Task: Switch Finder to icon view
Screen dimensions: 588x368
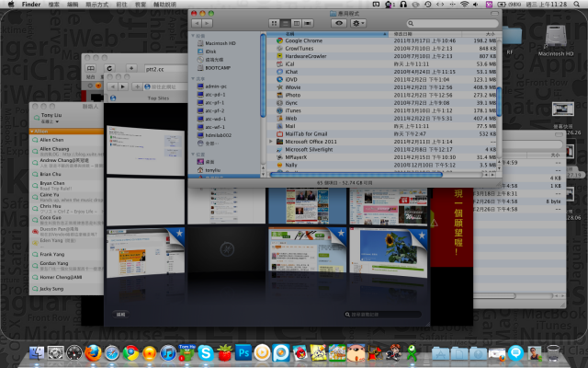Action: tap(274, 23)
